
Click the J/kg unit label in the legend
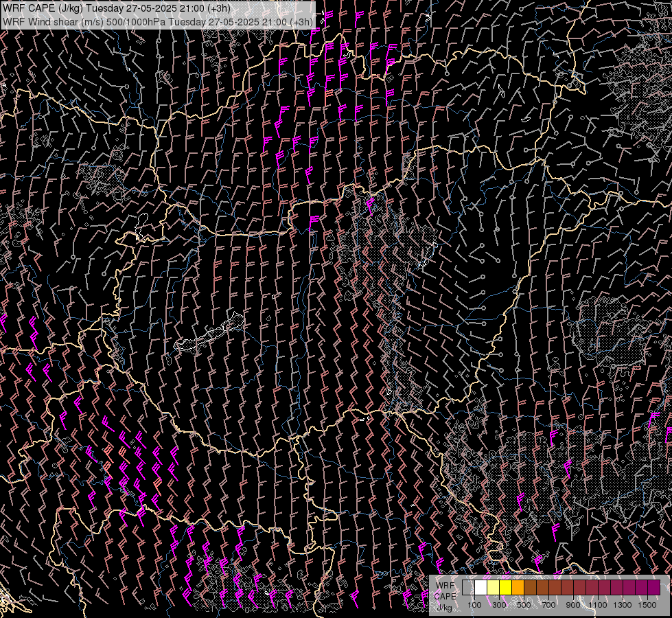[x=445, y=608]
